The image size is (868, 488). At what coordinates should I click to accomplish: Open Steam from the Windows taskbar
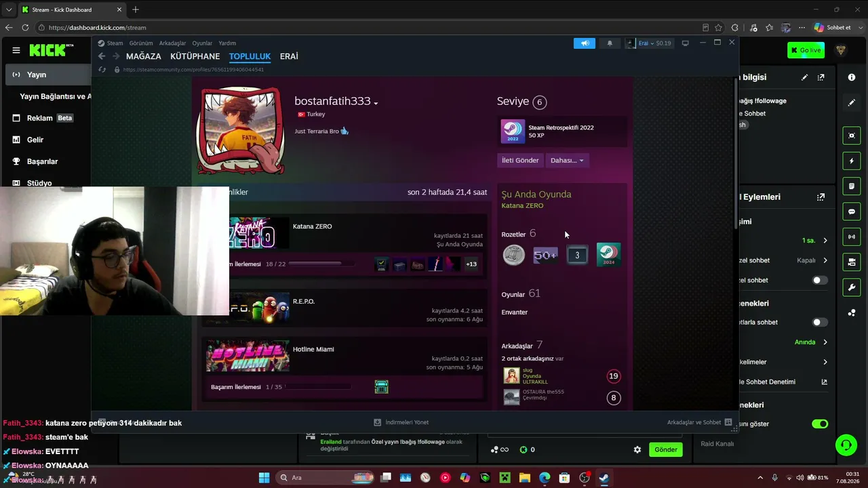[x=604, y=478]
